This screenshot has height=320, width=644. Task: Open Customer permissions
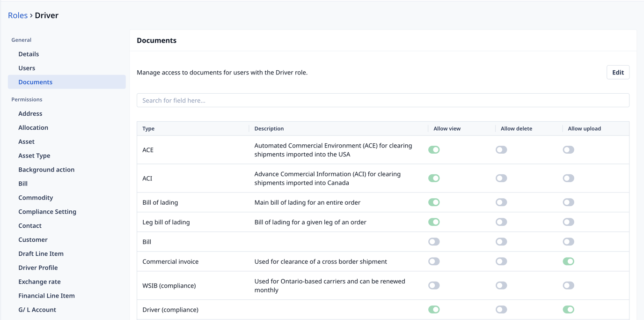coord(67,239)
